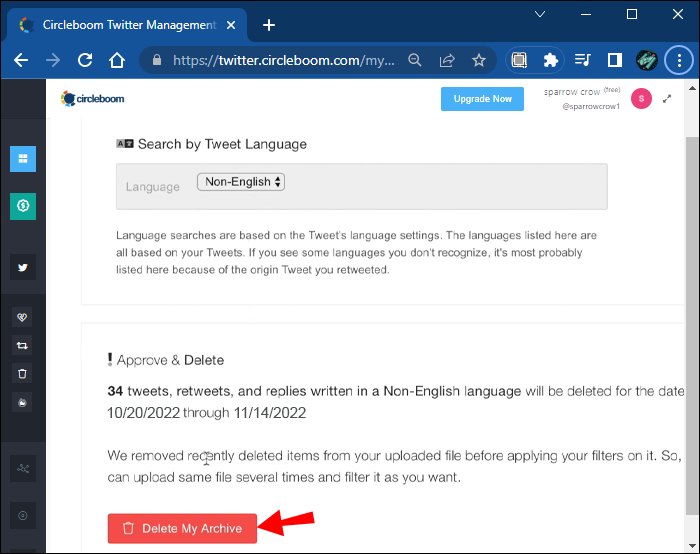This screenshot has height=554, width=700.
Task: Click the '10/20/2022' start date text
Action: click(144, 412)
